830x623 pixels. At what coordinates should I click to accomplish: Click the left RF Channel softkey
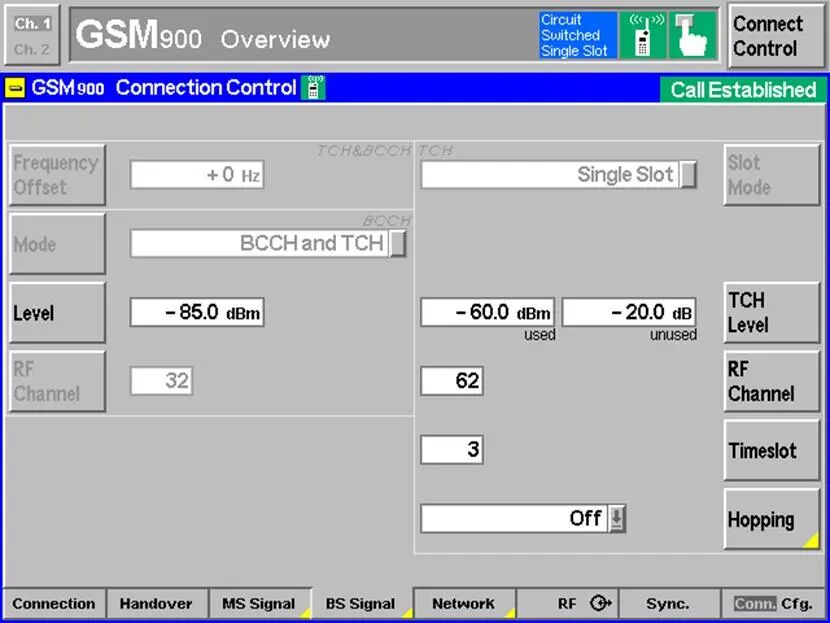[57, 381]
